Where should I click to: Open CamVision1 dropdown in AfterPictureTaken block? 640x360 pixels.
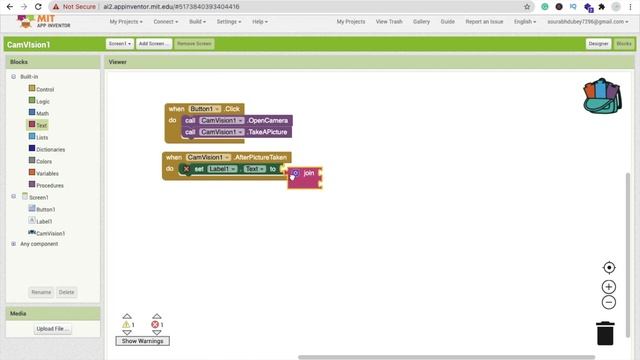[209, 157]
